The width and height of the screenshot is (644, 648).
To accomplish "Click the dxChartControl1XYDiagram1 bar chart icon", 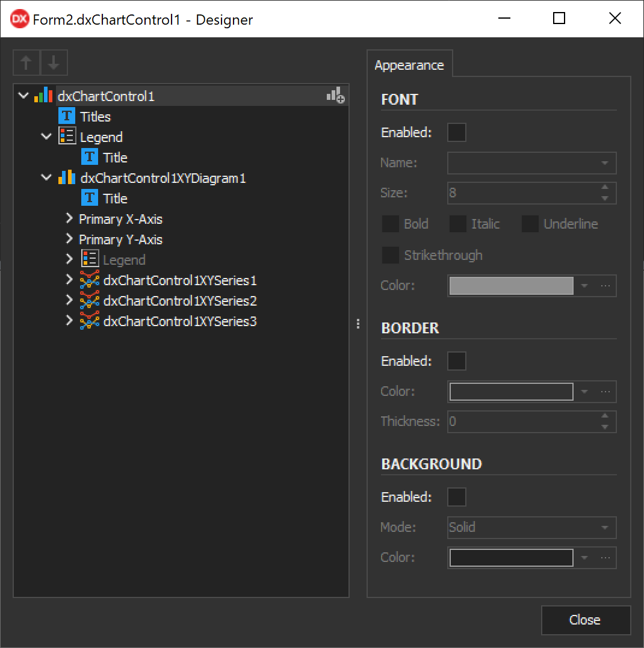I will [67, 178].
